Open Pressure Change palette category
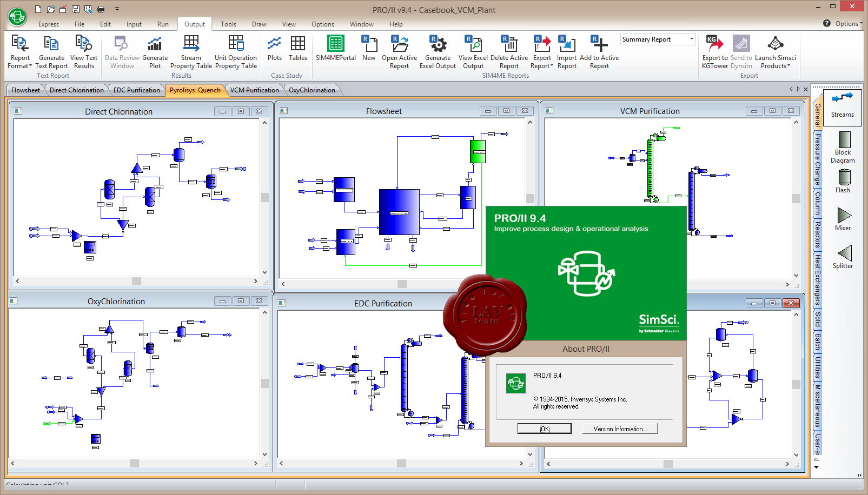This screenshot has width=868, height=495. click(x=817, y=159)
